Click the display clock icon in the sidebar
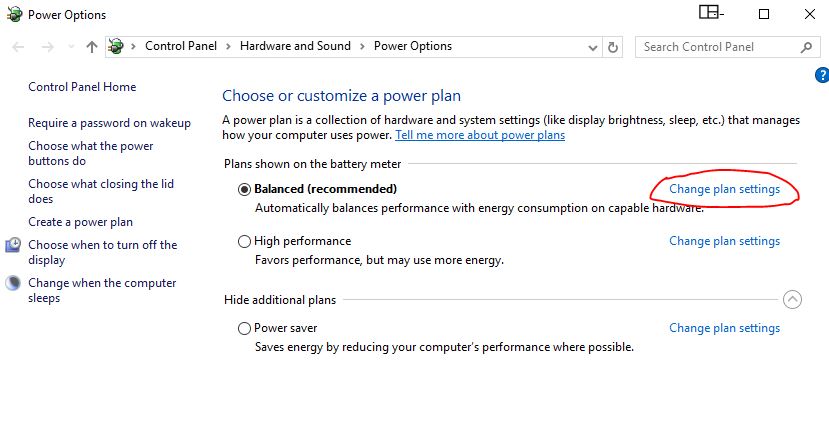This screenshot has height=427, width=829. (13, 245)
